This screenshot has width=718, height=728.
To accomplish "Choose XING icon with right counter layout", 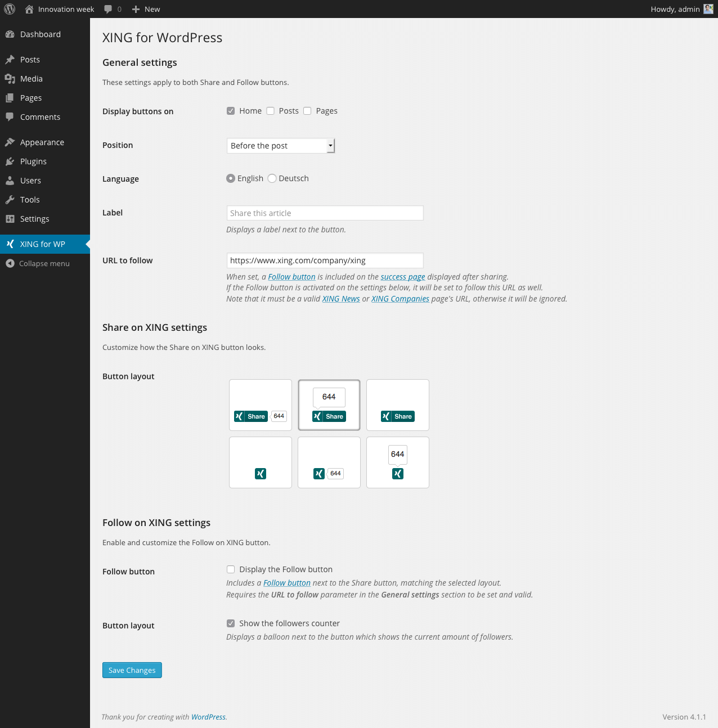I will [329, 462].
